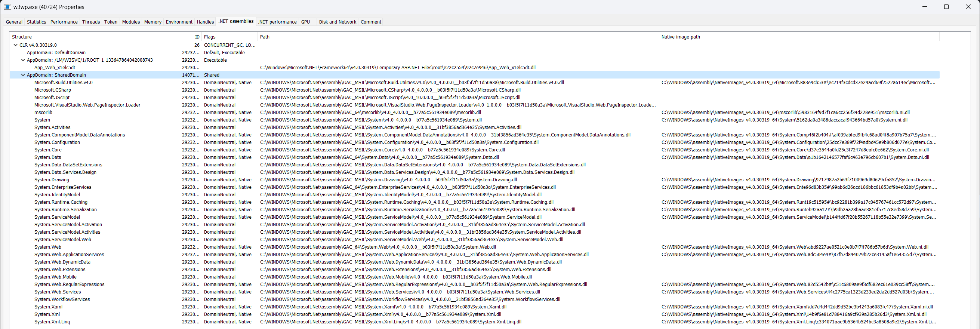The image size is (980, 329).
Task: Sort by the Flags column header
Action: [210, 37]
